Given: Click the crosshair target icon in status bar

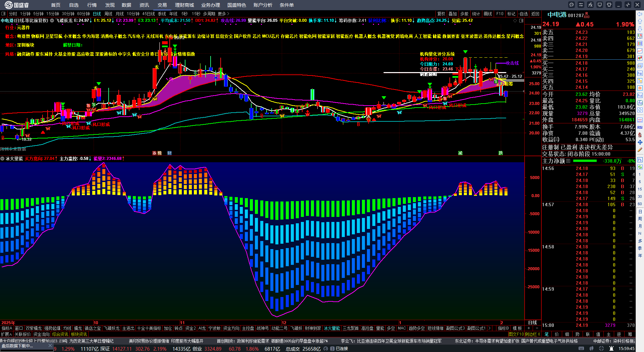Looking at the screenshot, I should point(601,349).
